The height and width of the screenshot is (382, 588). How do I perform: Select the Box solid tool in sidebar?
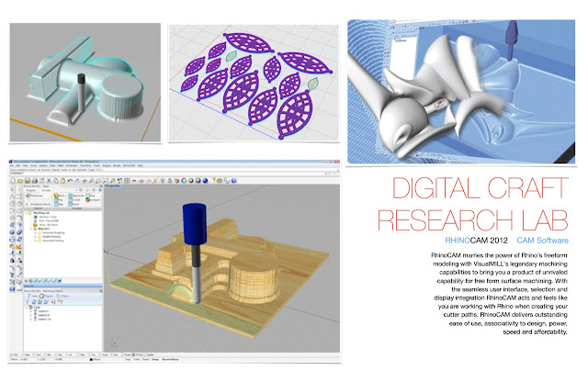[x=12, y=232]
